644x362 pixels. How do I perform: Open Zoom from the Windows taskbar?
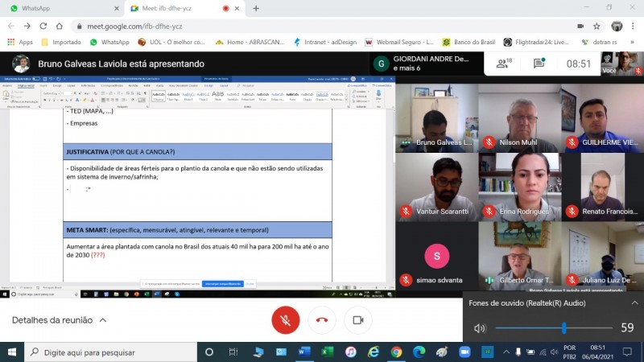coord(464,352)
